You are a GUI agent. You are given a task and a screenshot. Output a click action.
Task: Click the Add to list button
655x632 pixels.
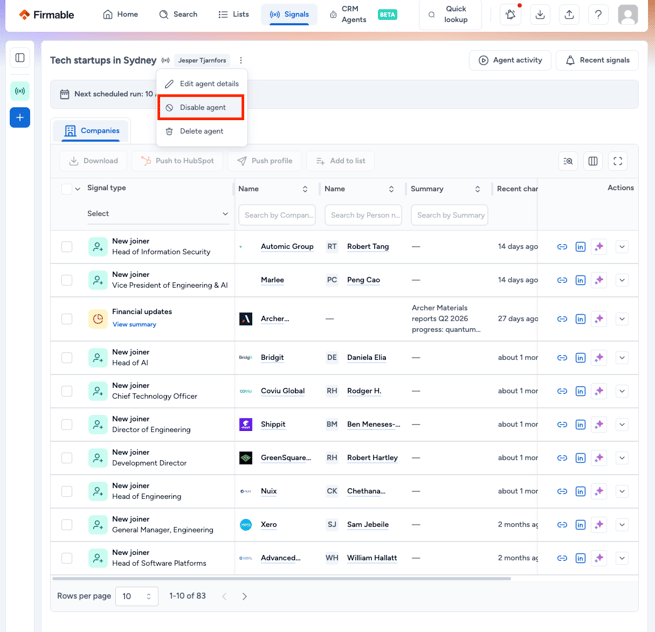[x=340, y=161]
